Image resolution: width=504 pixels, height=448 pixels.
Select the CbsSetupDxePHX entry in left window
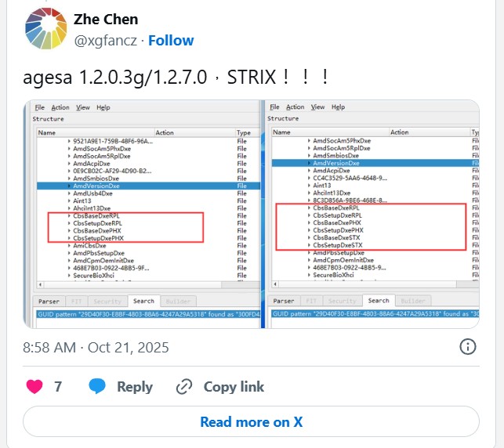click(x=98, y=238)
